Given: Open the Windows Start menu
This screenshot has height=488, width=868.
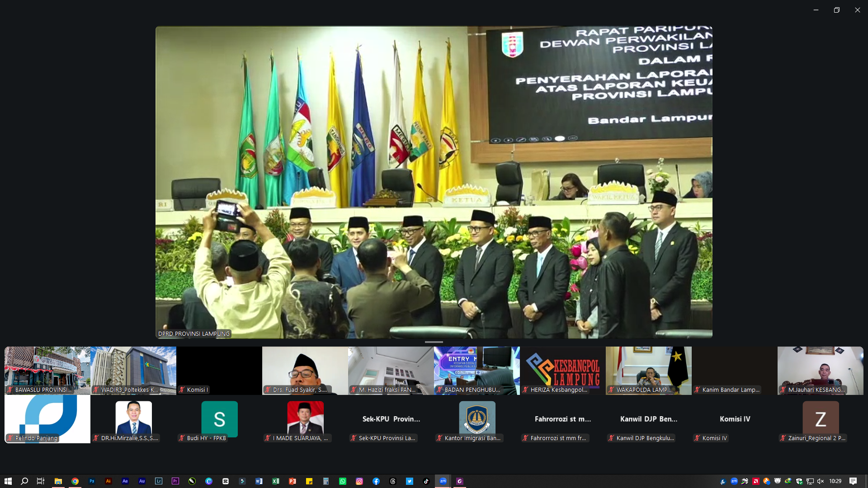Looking at the screenshot, I should (x=8, y=481).
